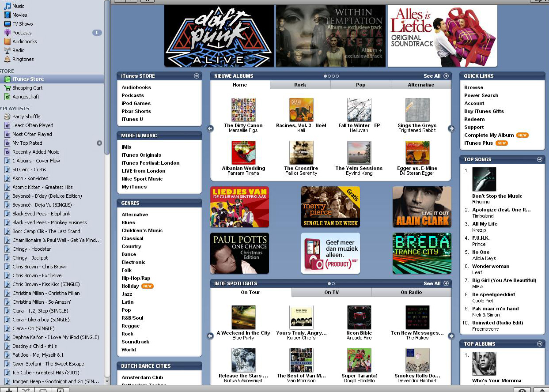Open the Buy iTunes Gifts link

click(484, 111)
